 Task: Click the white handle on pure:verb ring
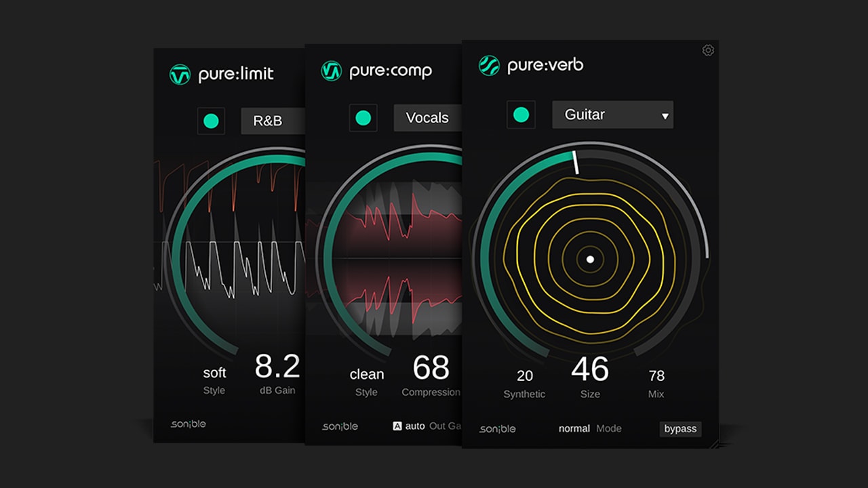click(574, 163)
